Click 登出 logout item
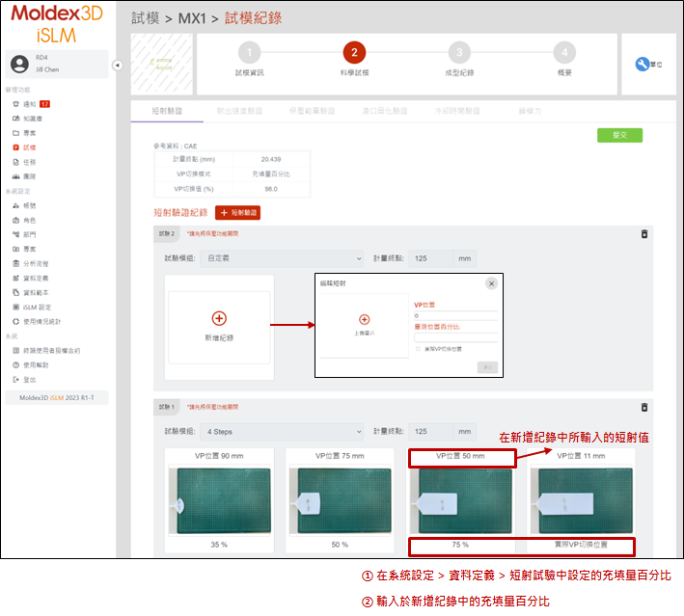The image size is (684, 616). tap(24, 380)
